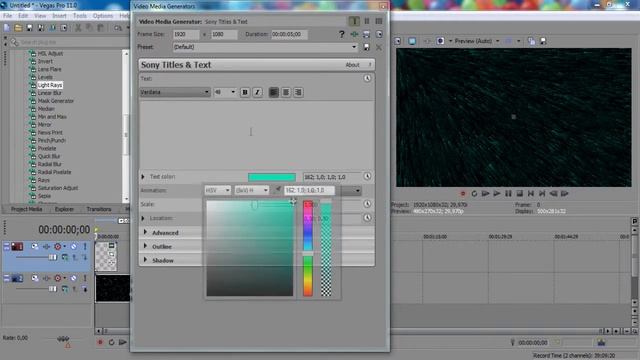This screenshot has width=640, height=360.
Task: Click the Pause button in preview transport
Action: click(x=508, y=193)
